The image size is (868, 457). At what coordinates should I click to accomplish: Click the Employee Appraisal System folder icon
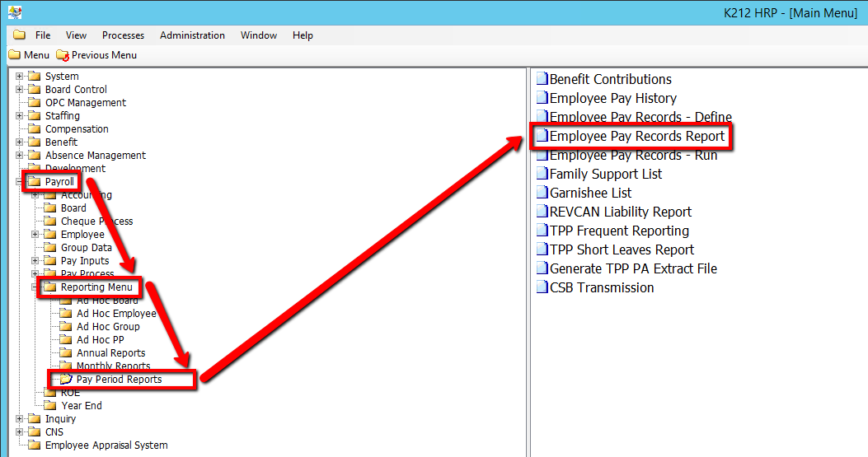(x=35, y=445)
